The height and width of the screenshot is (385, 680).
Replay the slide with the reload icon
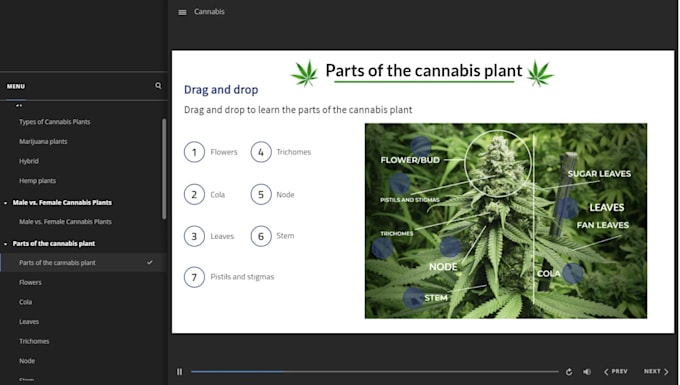point(569,372)
